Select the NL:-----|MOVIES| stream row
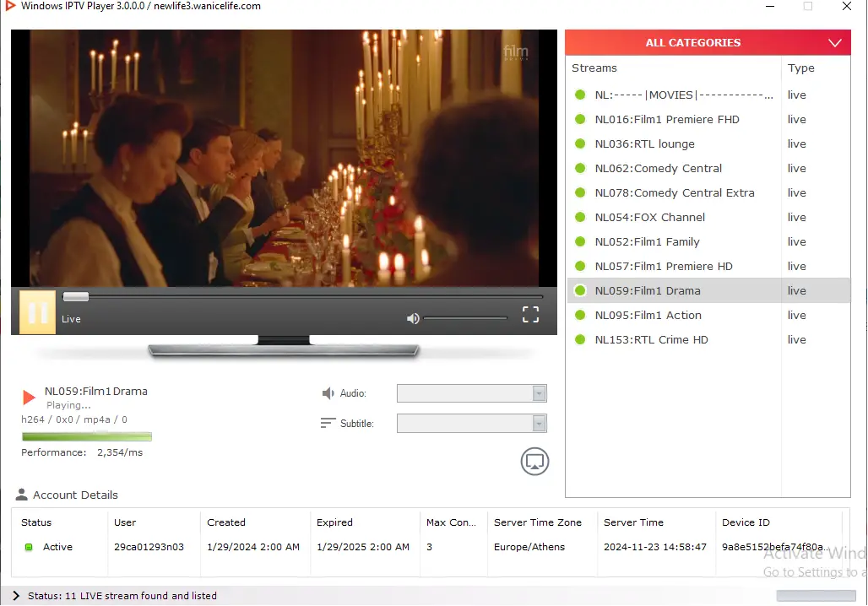 pyautogui.click(x=708, y=95)
